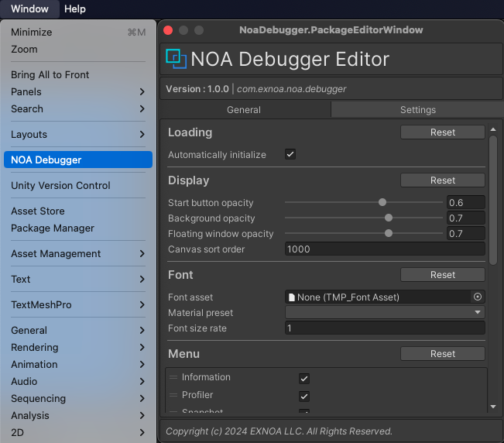This screenshot has height=443, width=504.
Task: Click the Background opacity slider handle
Action: (389, 218)
